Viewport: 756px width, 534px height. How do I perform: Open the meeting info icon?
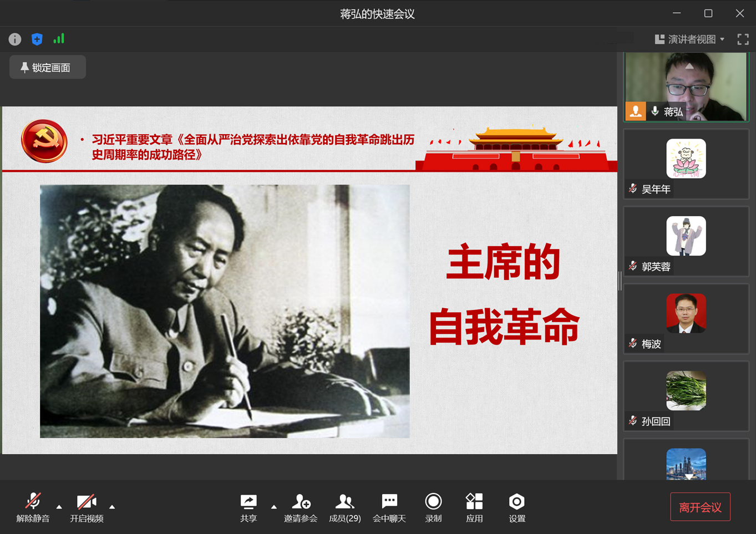(x=15, y=39)
